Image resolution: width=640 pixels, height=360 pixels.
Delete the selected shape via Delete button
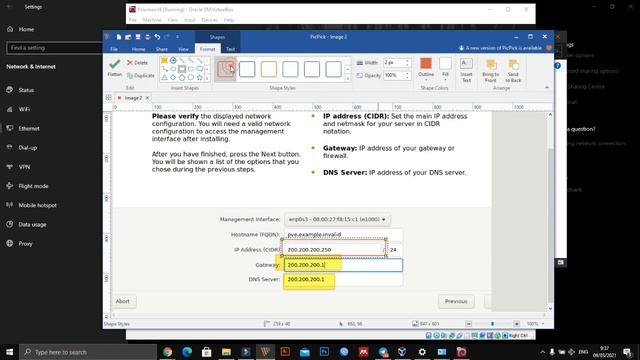(138, 62)
